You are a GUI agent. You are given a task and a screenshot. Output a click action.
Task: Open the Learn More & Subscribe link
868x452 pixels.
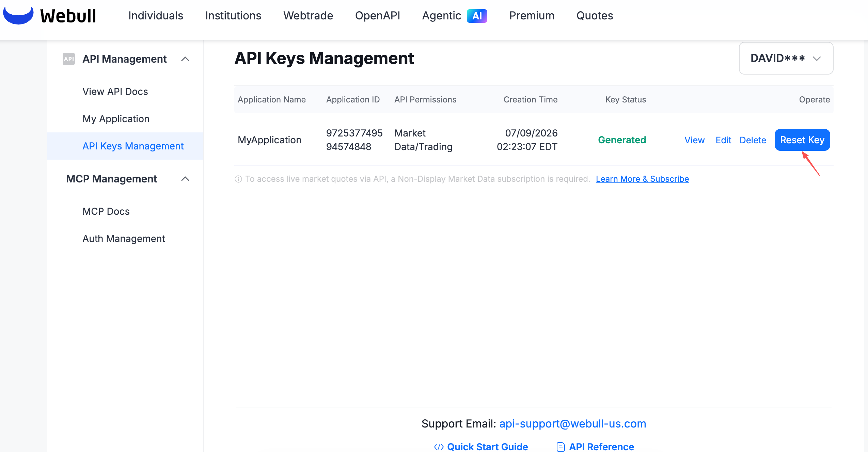point(642,179)
